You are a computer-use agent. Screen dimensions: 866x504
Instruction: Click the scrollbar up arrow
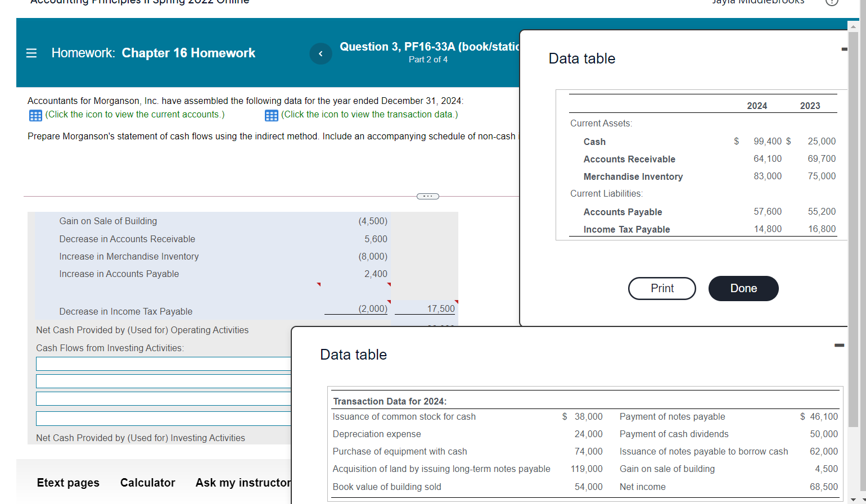pyautogui.click(x=853, y=26)
